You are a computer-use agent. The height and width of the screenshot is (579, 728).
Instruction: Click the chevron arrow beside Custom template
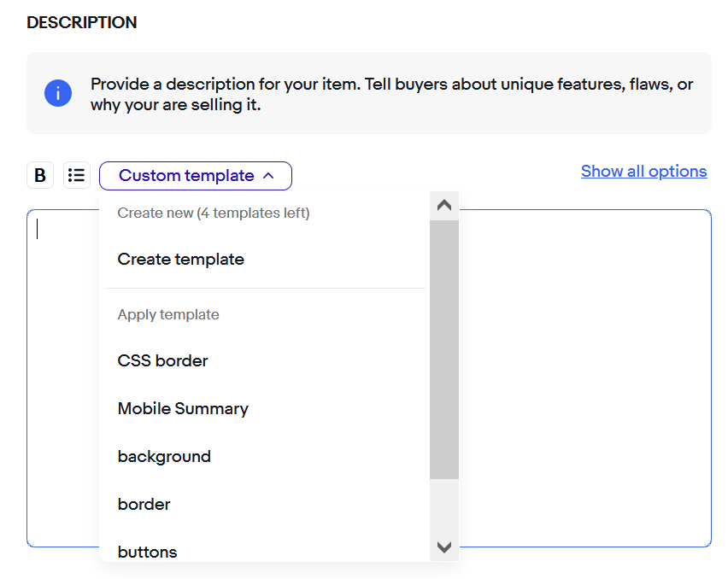click(268, 176)
